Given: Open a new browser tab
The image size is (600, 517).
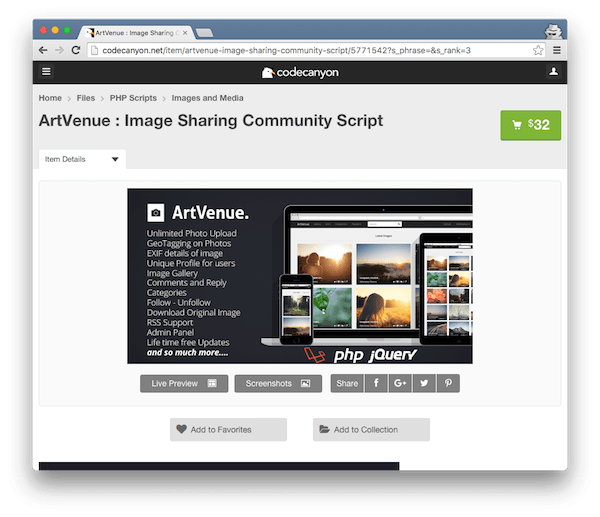Looking at the screenshot, I should pyautogui.click(x=204, y=33).
